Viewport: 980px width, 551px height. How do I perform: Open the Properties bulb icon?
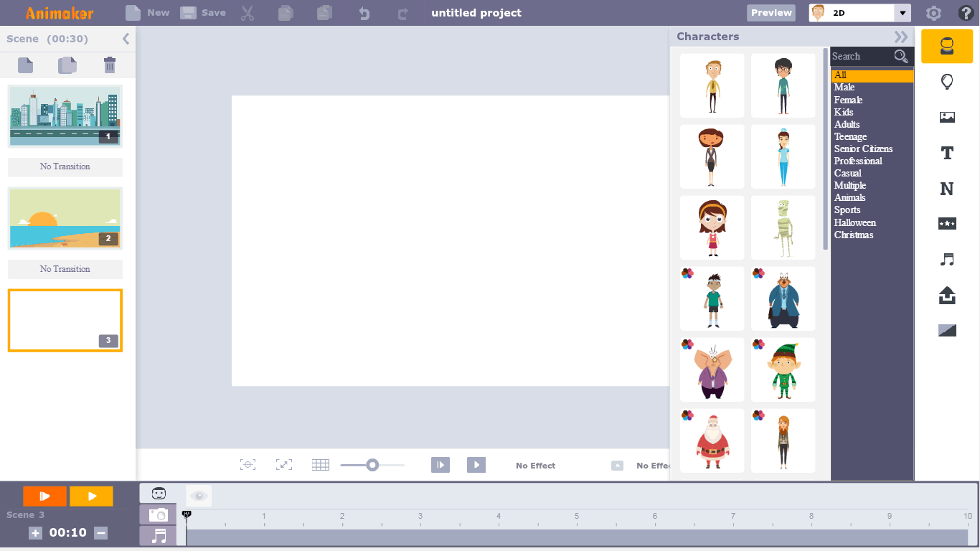tap(947, 81)
